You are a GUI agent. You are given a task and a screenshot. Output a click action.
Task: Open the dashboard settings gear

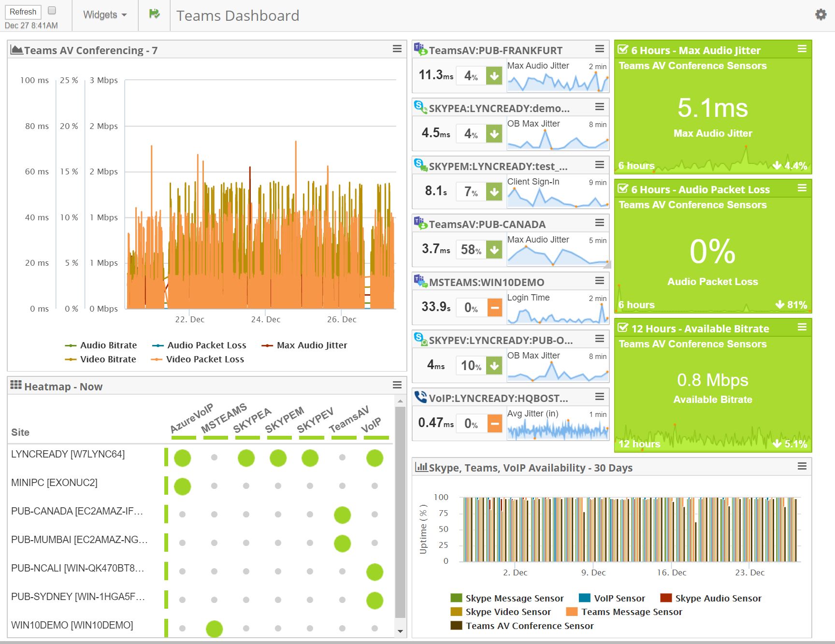[821, 14]
